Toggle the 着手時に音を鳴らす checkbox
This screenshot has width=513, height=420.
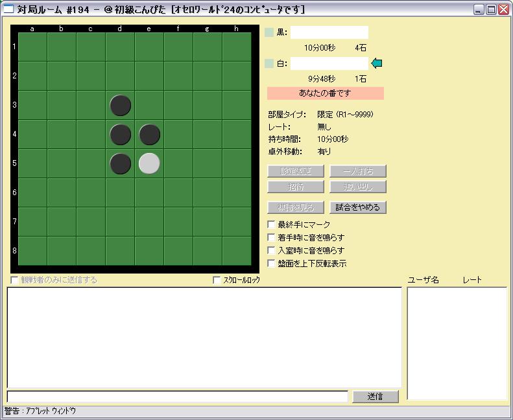pos(272,237)
